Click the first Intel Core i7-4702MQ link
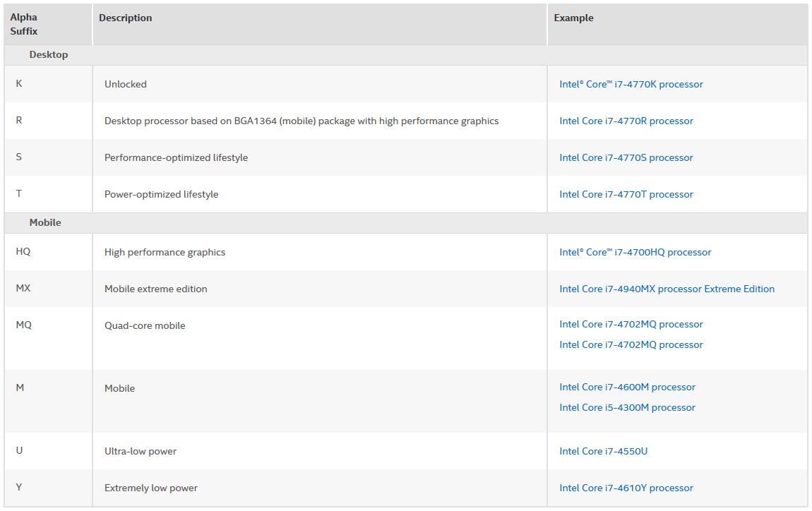812x511 pixels. 631,324
